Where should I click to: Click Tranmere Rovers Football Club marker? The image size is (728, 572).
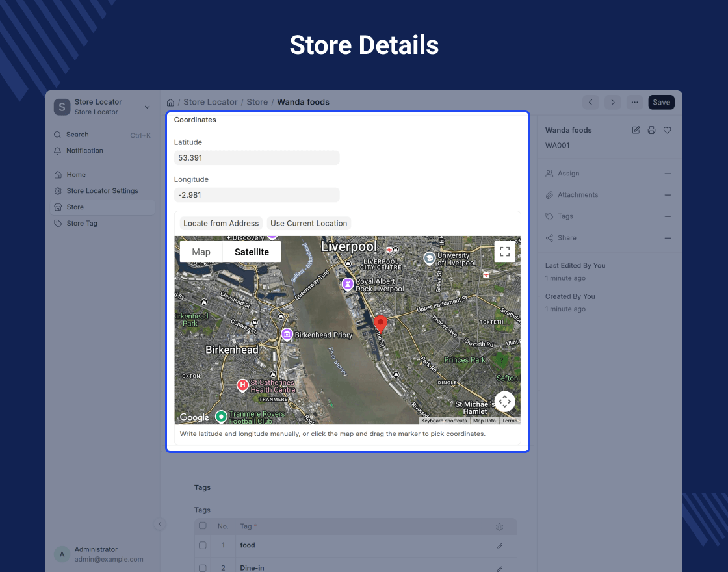pyautogui.click(x=221, y=417)
